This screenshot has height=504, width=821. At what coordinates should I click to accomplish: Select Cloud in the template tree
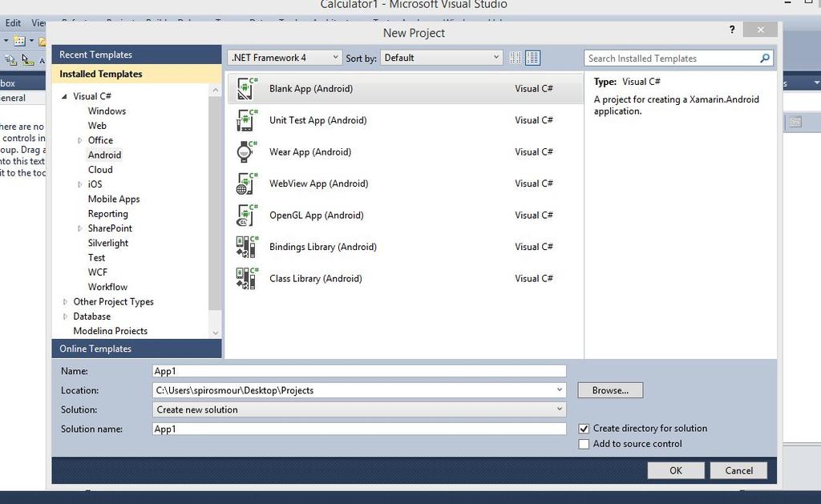(x=100, y=170)
